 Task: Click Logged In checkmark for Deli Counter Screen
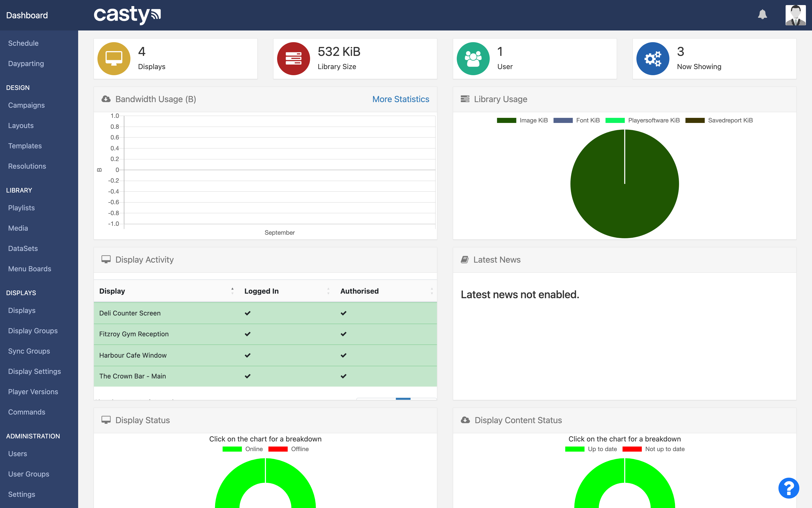tap(248, 313)
